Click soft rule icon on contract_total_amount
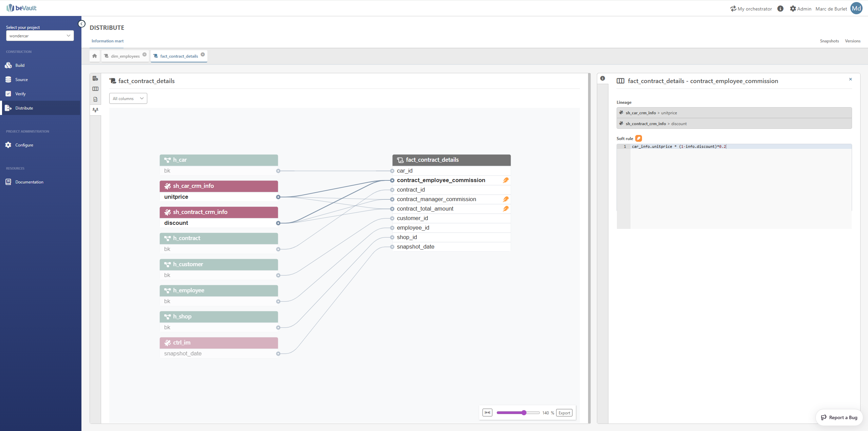Viewport: 868px width, 431px height. 506,209
